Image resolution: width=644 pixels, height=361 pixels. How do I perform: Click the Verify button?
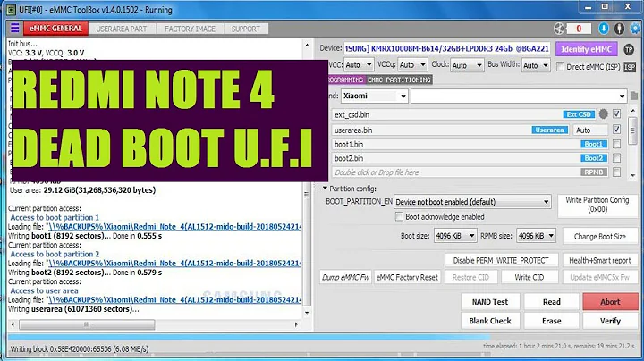(x=610, y=321)
